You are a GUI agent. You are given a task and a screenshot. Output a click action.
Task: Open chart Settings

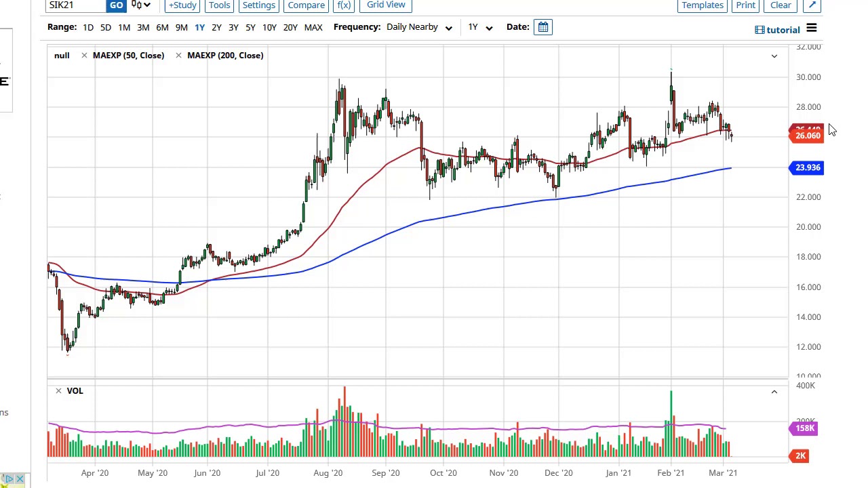click(x=259, y=5)
